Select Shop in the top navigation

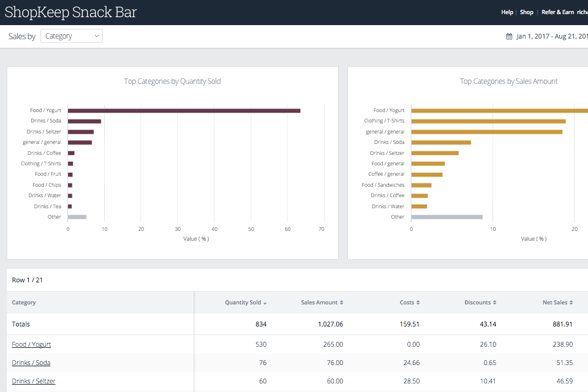(526, 12)
